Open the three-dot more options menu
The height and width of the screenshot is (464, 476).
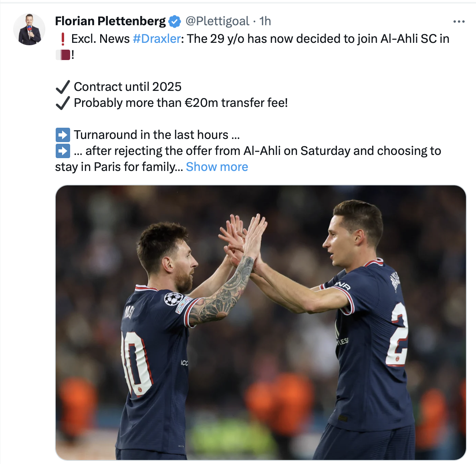pyautogui.click(x=459, y=22)
